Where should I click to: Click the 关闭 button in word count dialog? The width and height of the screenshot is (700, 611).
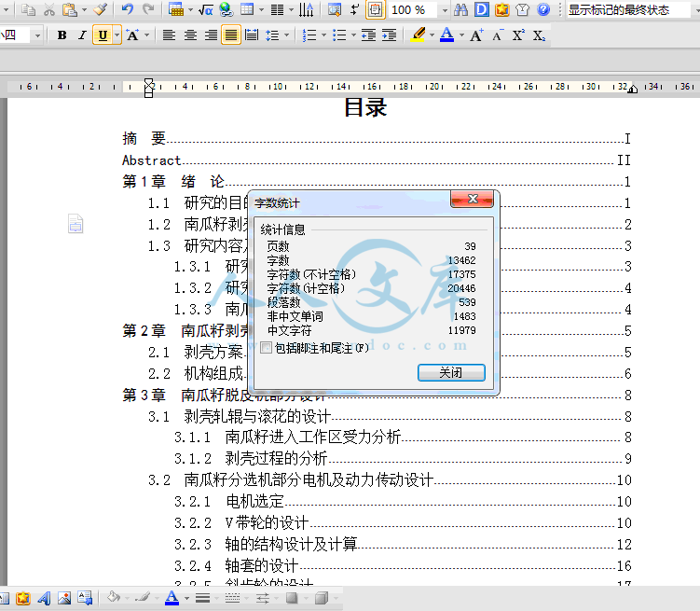[451, 372]
